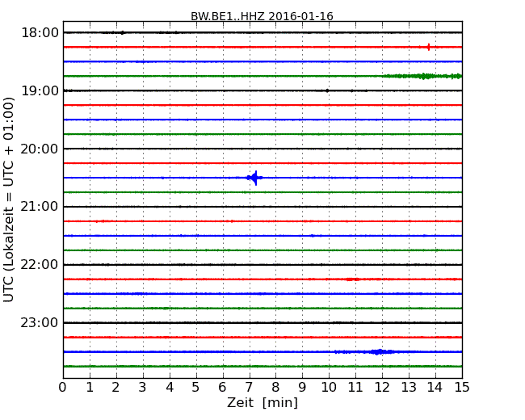Image resolution: width=525 pixels, height=420 pixels.
Task: Click the vertical axis label UTC (Lokalzeit = UTC + 01:00)
Action: (8, 199)
